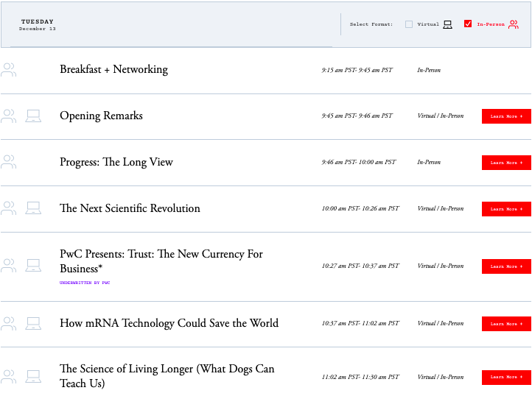Click the red people icon in In-Person filter
The height and width of the screenshot is (407, 532).
click(513, 24)
